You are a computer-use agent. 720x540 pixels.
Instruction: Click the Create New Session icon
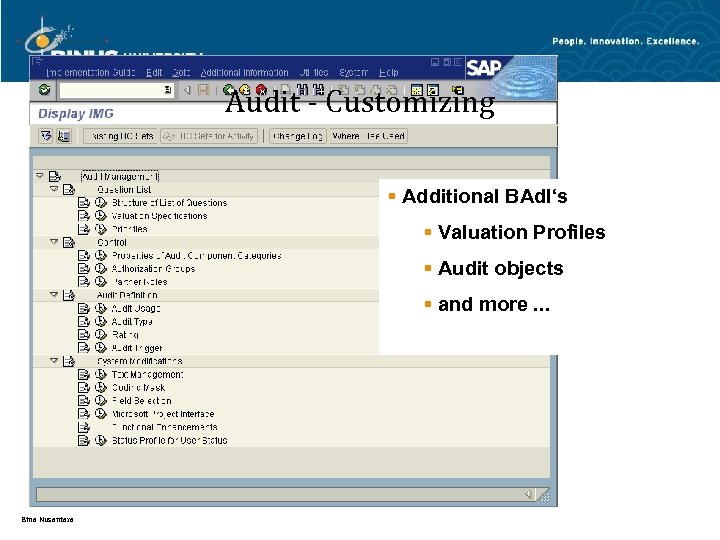(416, 90)
